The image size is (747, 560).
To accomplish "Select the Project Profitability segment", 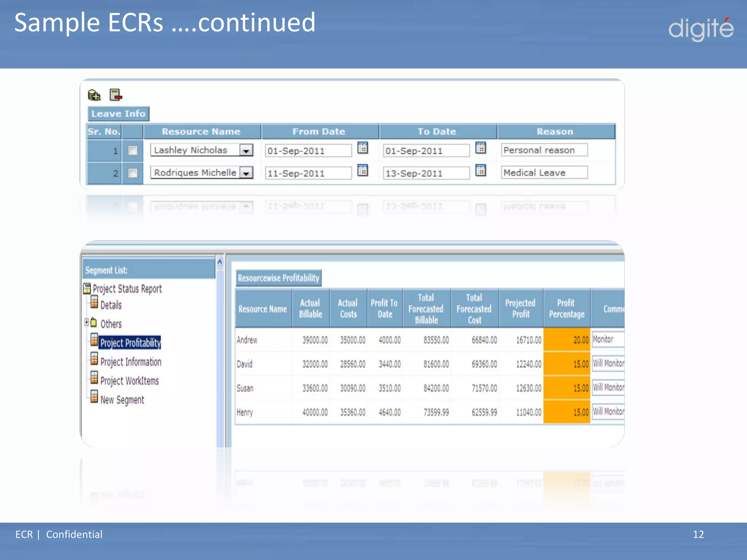I will click(130, 343).
